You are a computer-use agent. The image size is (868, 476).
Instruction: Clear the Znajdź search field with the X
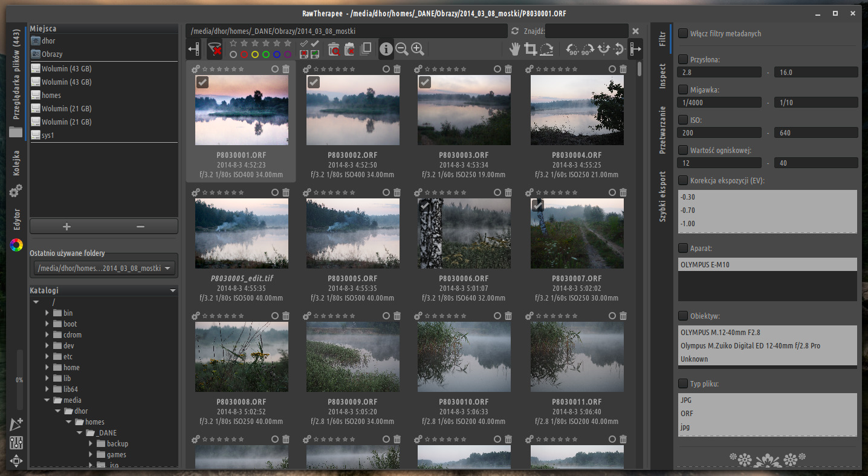point(636,31)
